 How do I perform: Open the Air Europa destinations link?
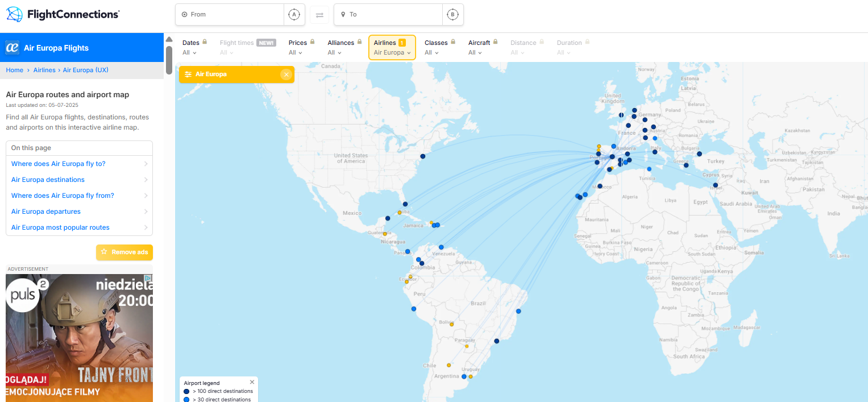48,180
